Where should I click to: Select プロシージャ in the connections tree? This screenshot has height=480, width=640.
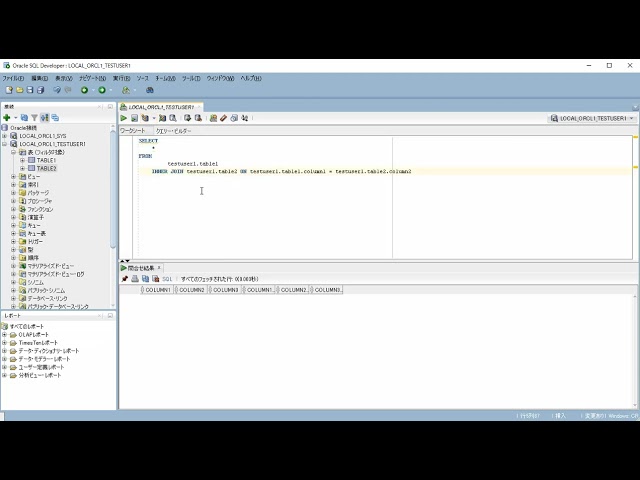pos(40,201)
